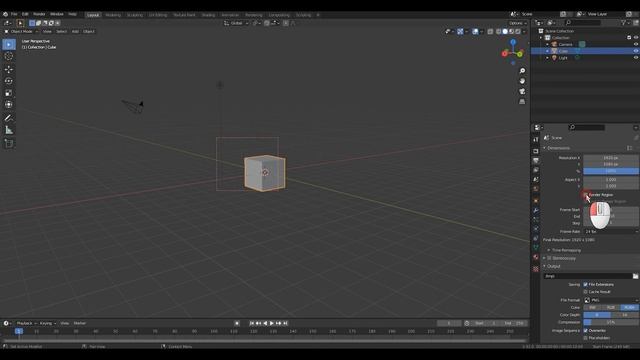
Task: Jump to the timeline end frame button
Action: (286, 323)
